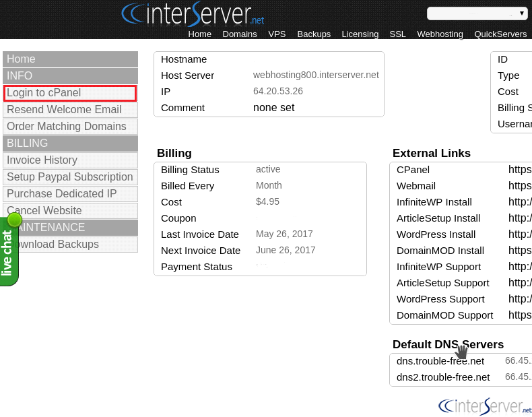
Task: Click the INFO section header in sidebar
Action: (70, 76)
